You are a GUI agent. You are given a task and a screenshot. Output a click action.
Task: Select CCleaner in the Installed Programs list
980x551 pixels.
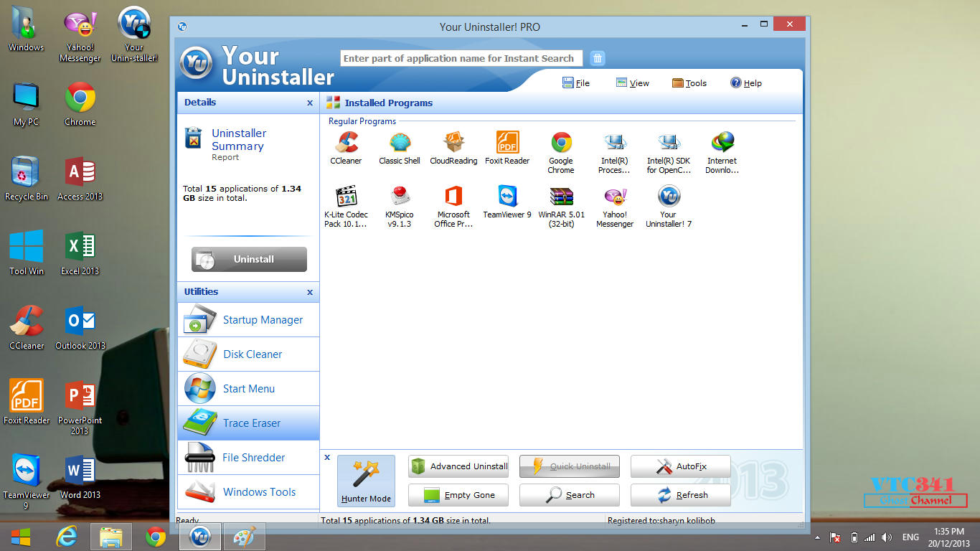[x=346, y=148]
